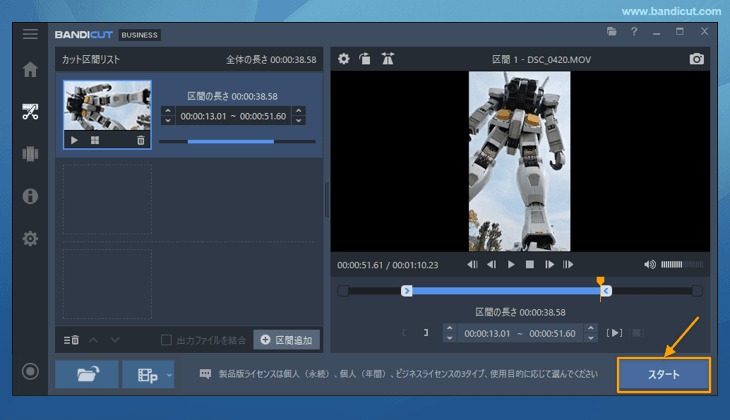Click the rotate icon above the preview
Screen dimensions: 730x420
click(365, 59)
